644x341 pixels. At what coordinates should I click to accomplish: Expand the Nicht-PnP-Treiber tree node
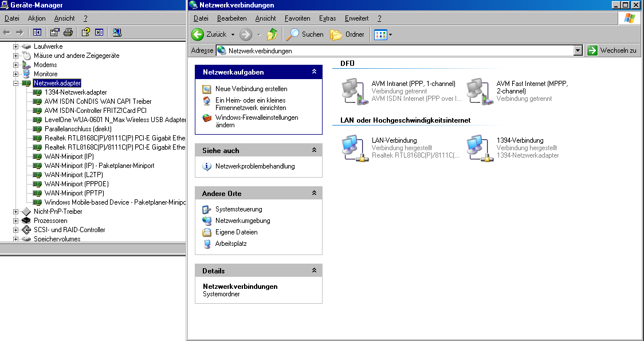tap(15, 211)
